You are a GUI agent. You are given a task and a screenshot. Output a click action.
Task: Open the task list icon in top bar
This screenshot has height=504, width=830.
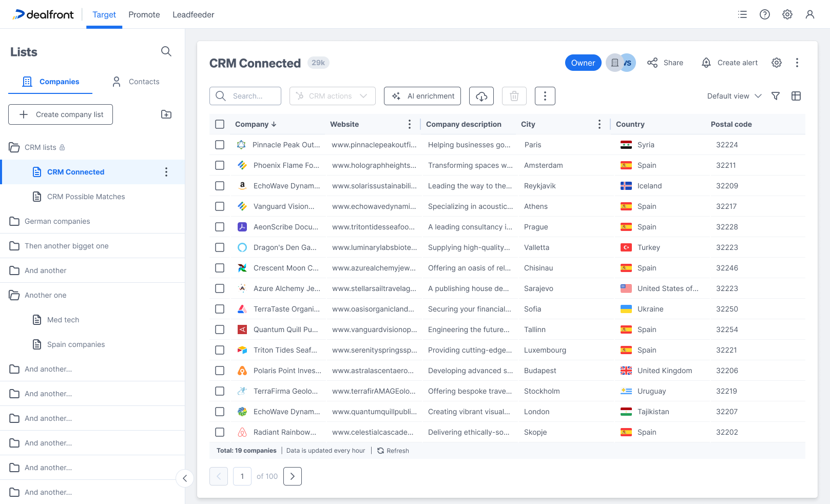click(742, 14)
